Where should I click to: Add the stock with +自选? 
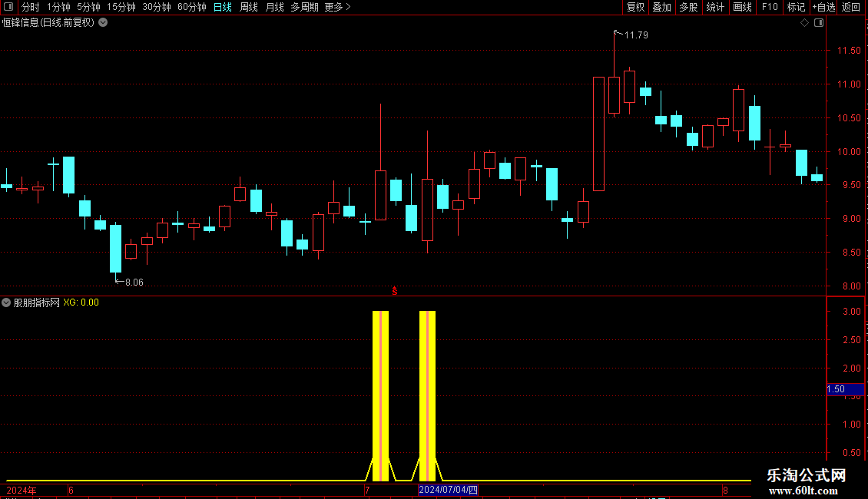[x=823, y=7]
